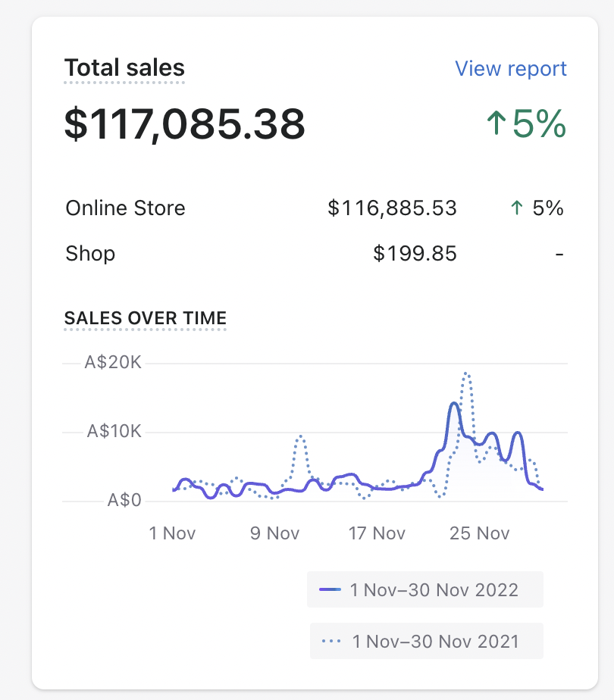Click the 17 Nov axis label
Screen dimensions: 614x700
pyautogui.click(x=377, y=533)
